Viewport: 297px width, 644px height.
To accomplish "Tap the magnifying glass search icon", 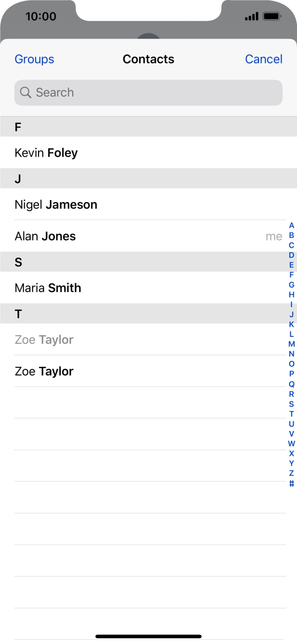I will tap(26, 93).
